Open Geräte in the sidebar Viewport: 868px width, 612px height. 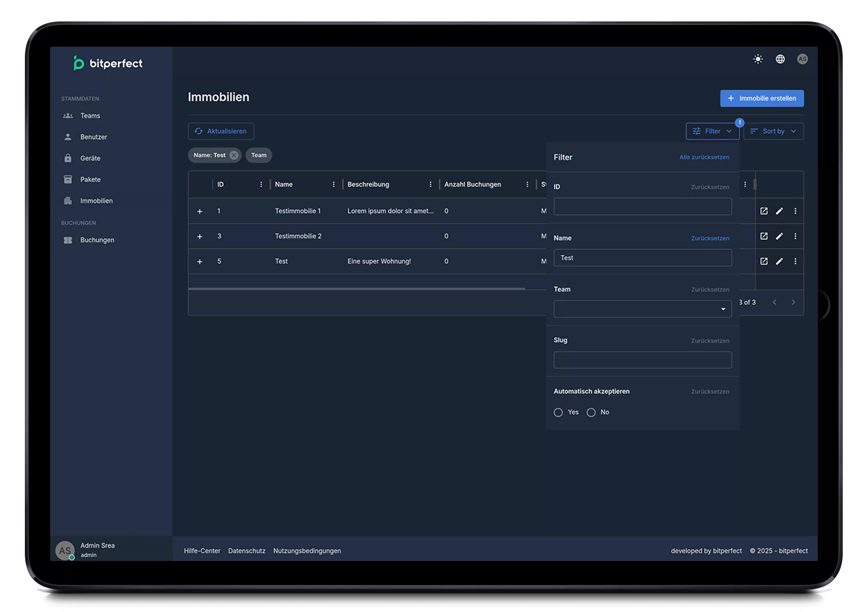(90, 158)
